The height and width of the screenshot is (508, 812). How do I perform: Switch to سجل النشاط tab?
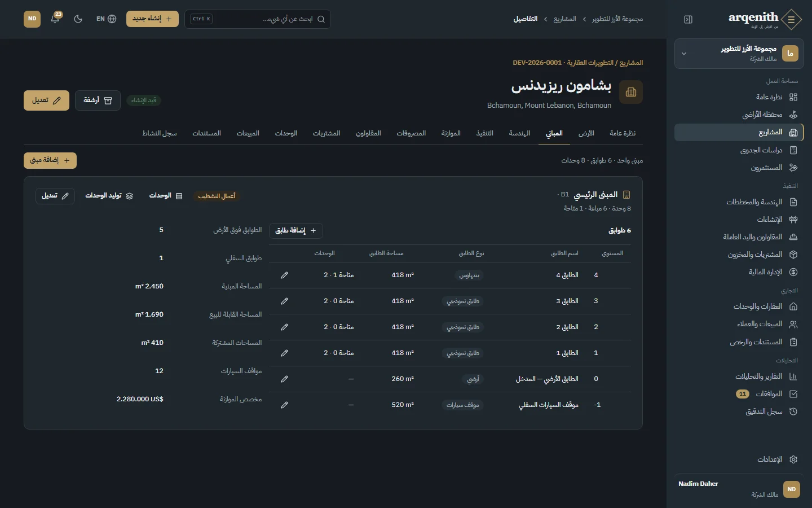pos(160,133)
